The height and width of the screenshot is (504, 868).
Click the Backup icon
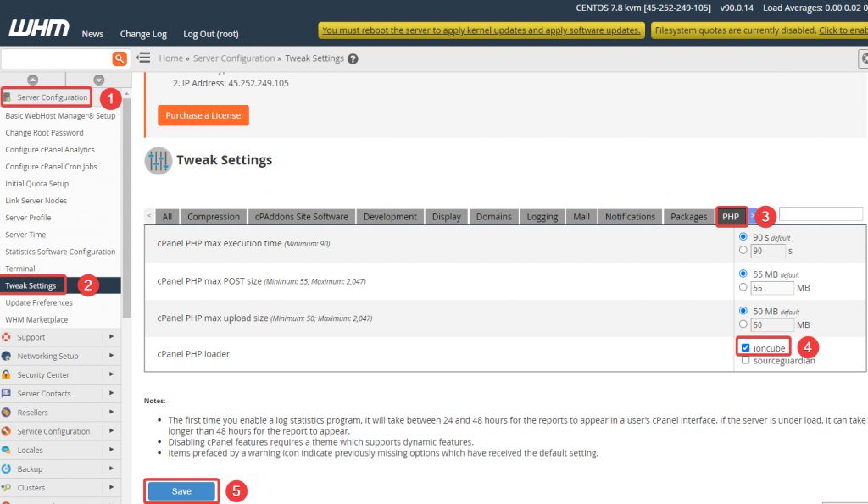click(x=6, y=468)
